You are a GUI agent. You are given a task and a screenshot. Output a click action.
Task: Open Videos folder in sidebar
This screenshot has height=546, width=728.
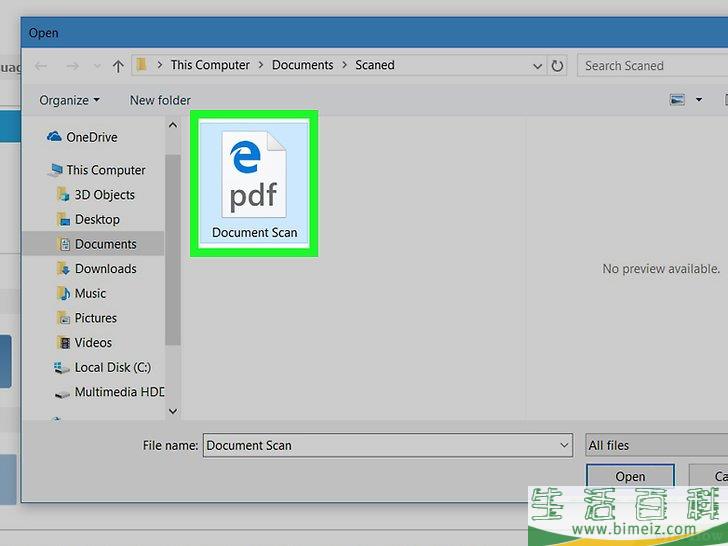tap(93, 343)
